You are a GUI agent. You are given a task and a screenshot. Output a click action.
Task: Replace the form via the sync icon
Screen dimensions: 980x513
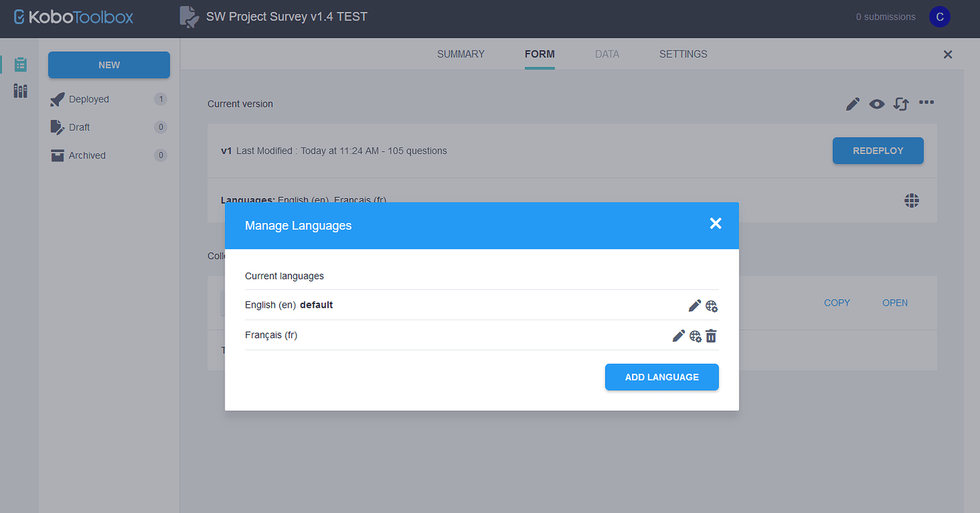900,104
